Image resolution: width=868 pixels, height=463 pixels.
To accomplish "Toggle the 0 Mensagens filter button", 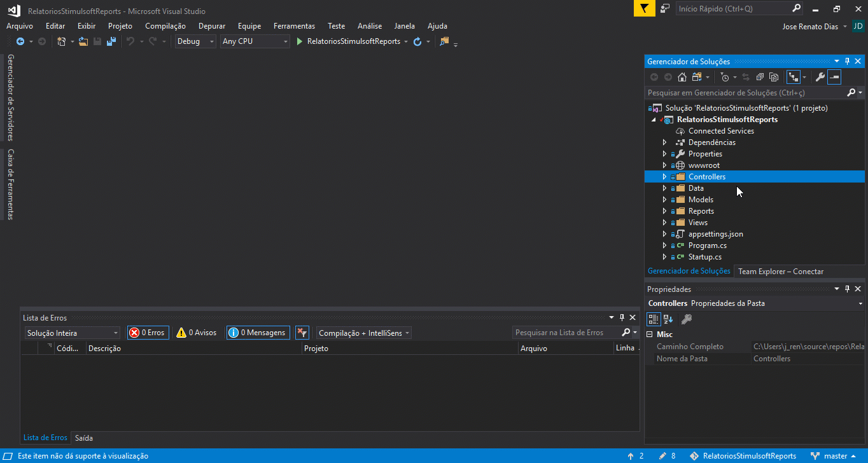I will (x=258, y=333).
